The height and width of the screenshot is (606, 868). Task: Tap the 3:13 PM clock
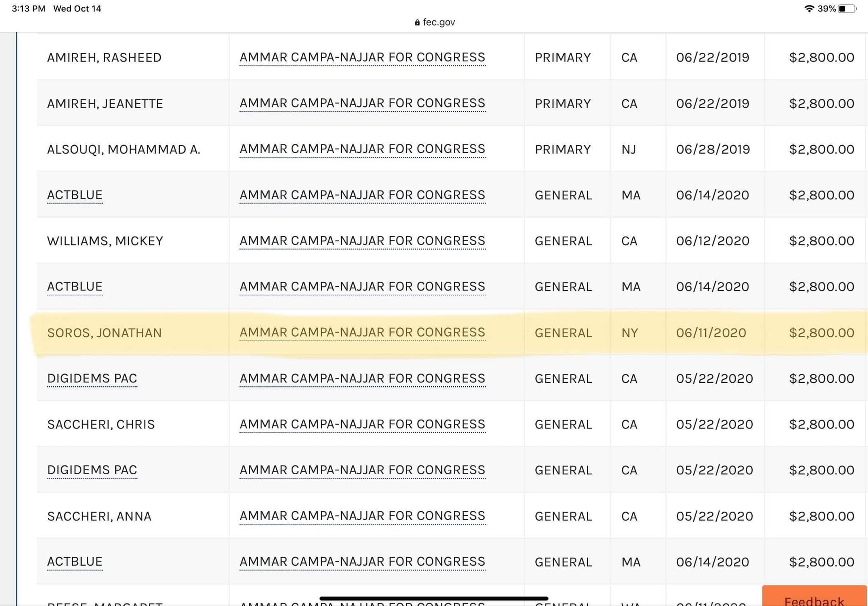click(28, 8)
